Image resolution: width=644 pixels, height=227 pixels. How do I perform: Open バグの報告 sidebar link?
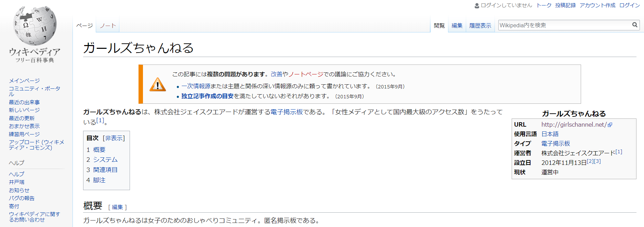click(x=22, y=198)
